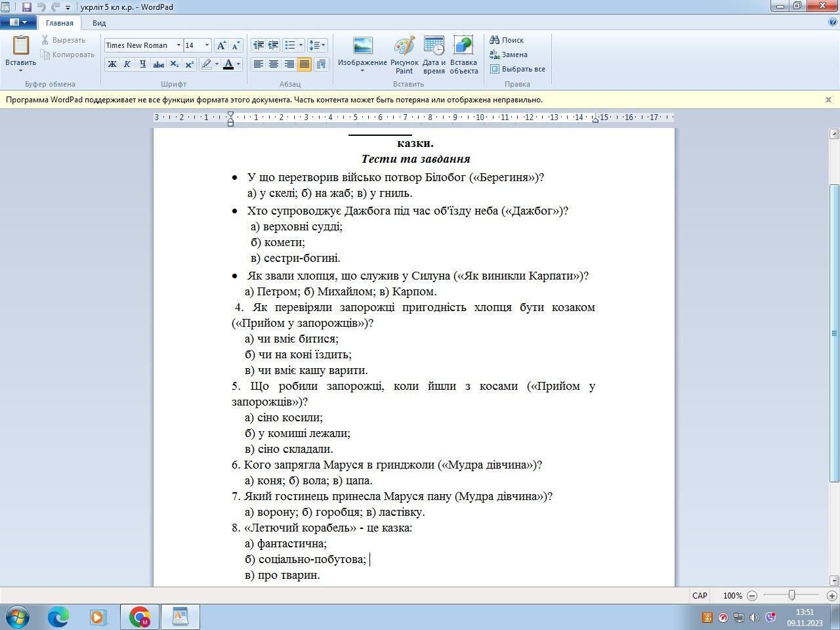The height and width of the screenshot is (630, 840).
Task: Toggle strikethrough text formatting
Action: point(158,64)
